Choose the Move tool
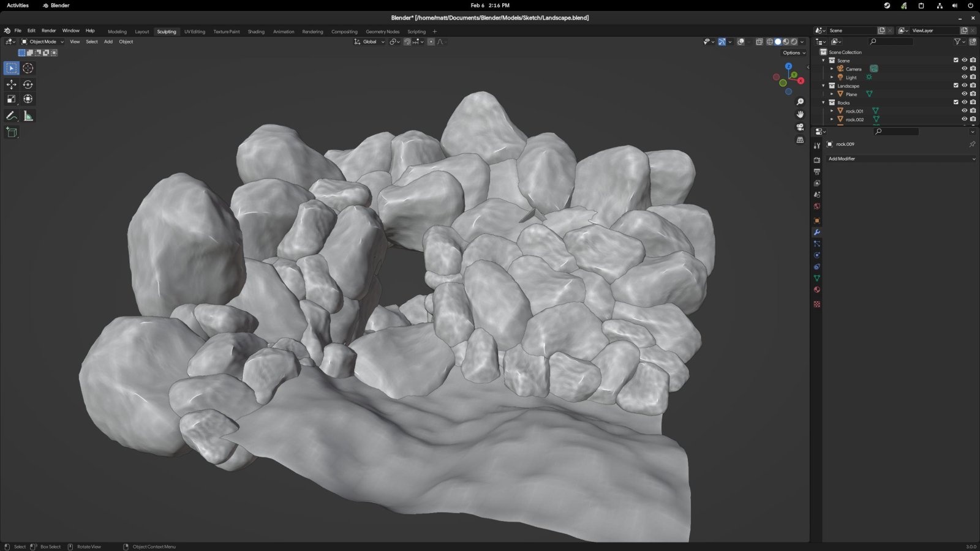The width and height of the screenshot is (980, 551). (12, 84)
